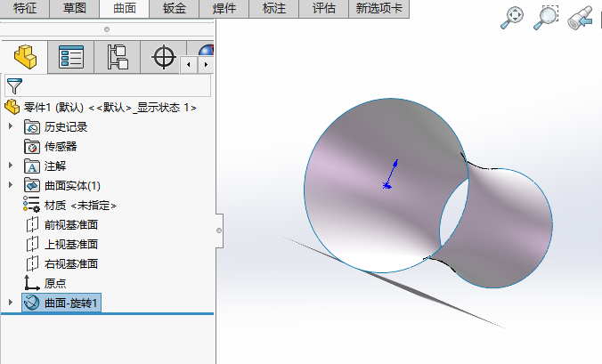The image size is (602, 364).
Task: Select the 原点 origin item
Action: click(55, 283)
